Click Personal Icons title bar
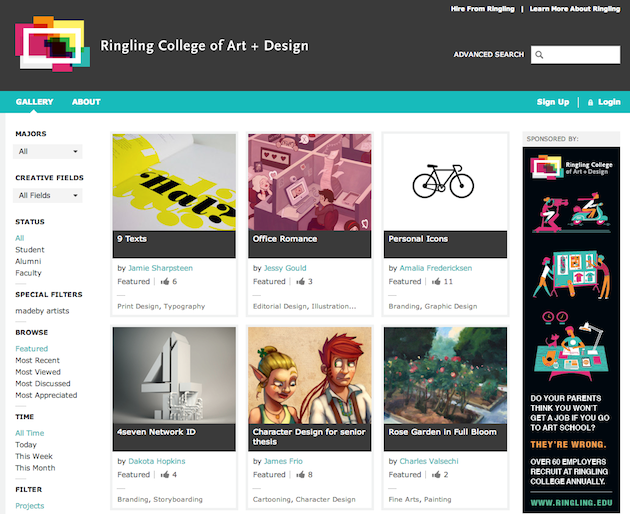630x514 pixels. 445,244
